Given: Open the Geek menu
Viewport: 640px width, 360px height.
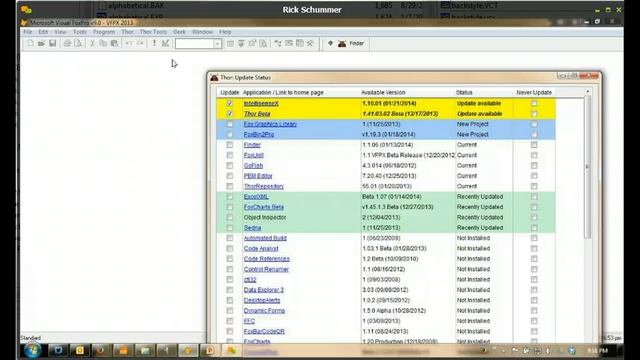Looking at the screenshot, I should pos(179,32).
